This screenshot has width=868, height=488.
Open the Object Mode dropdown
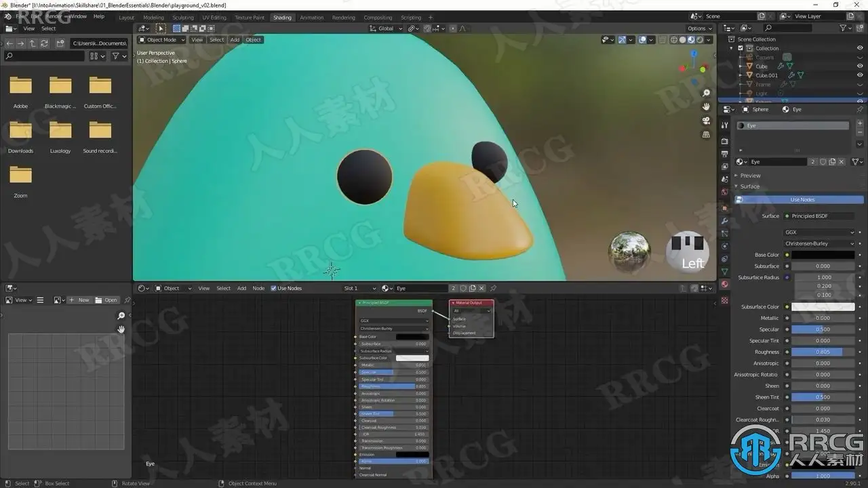161,40
